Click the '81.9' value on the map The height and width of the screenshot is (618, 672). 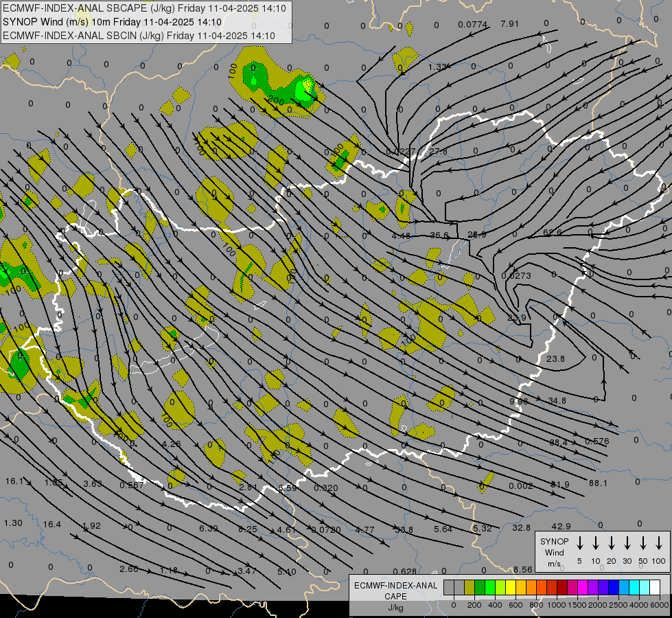click(560, 485)
